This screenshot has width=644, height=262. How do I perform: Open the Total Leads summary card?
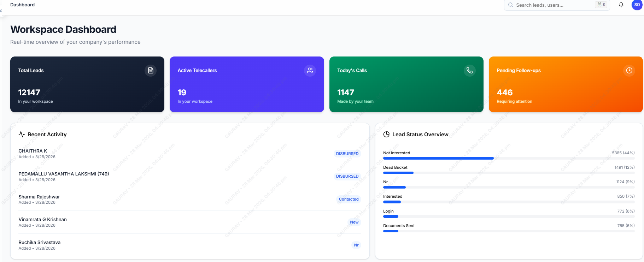[87, 84]
